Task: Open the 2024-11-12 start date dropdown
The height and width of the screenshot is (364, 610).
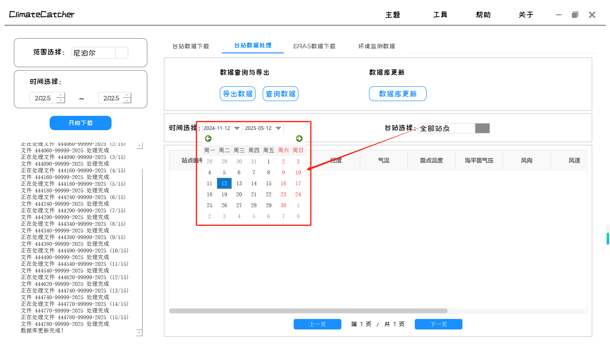Action: point(237,128)
